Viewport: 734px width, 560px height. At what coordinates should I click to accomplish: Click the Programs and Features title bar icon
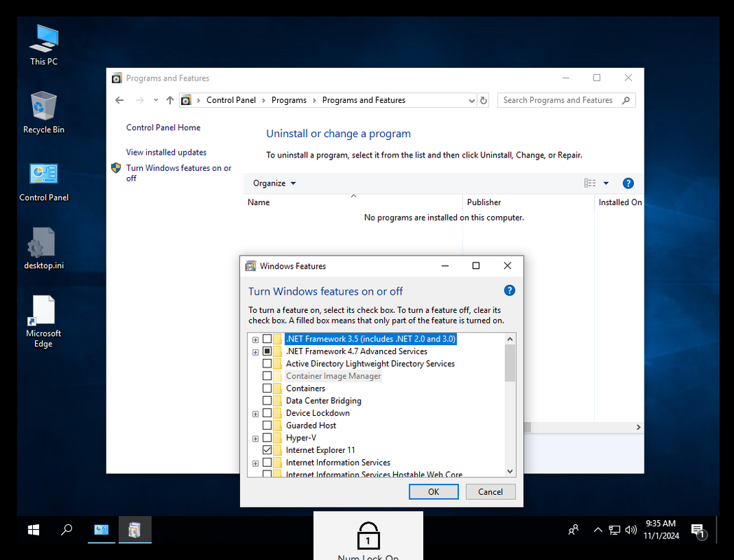[117, 78]
